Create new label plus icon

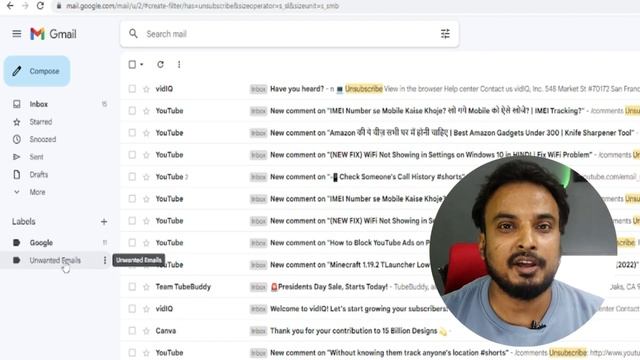tap(104, 222)
